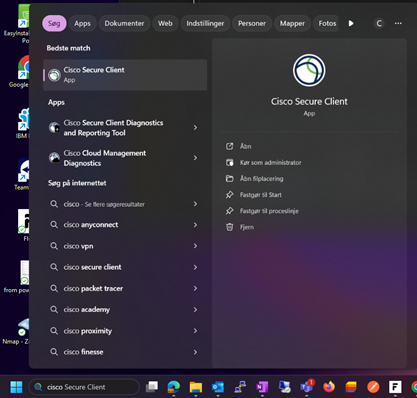Screen dimensions: 417x398
Task: Select Cisco Secure Client Diagnostics and Reporting Tool
Action: (125, 128)
